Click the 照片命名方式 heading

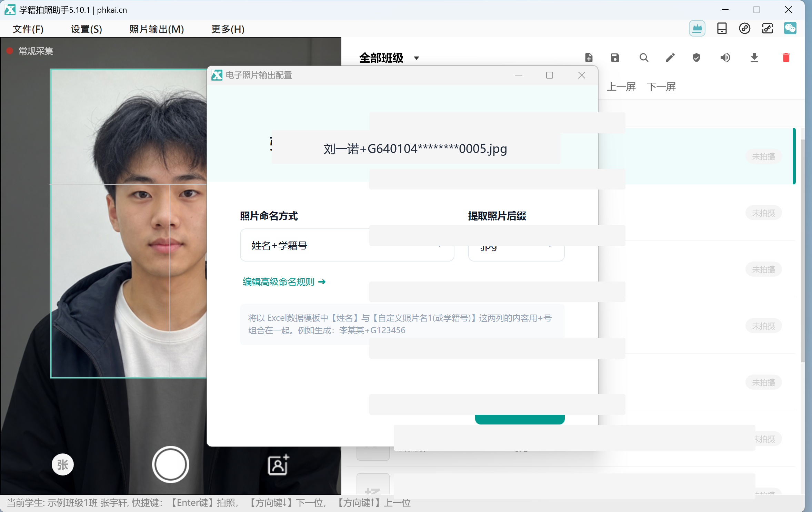269,216
